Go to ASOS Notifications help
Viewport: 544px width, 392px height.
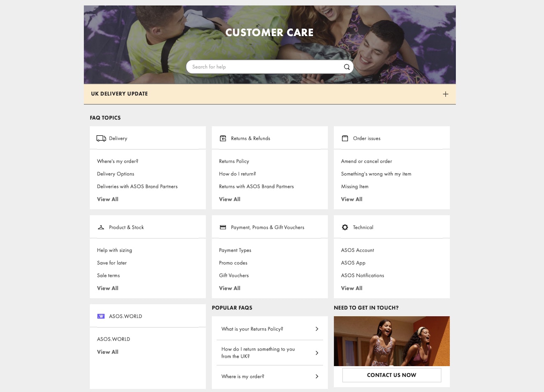point(362,276)
